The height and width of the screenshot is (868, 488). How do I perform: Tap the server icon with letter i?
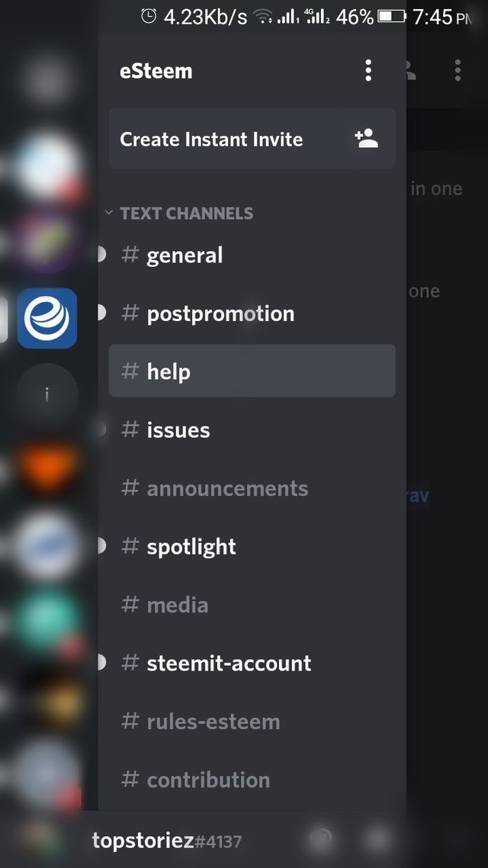click(47, 394)
